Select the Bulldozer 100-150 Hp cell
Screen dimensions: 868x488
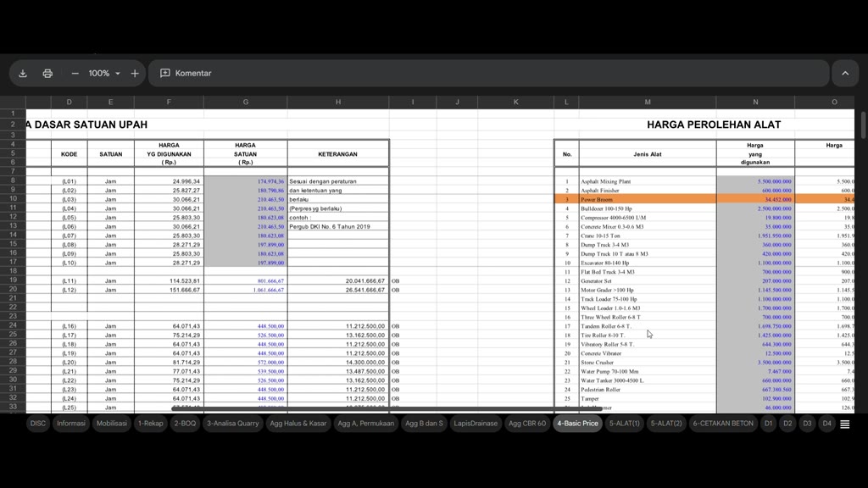[x=648, y=208]
